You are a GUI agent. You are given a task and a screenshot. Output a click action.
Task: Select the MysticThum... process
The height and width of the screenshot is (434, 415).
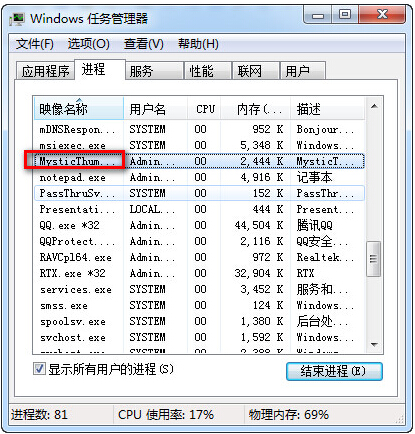click(x=199, y=161)
